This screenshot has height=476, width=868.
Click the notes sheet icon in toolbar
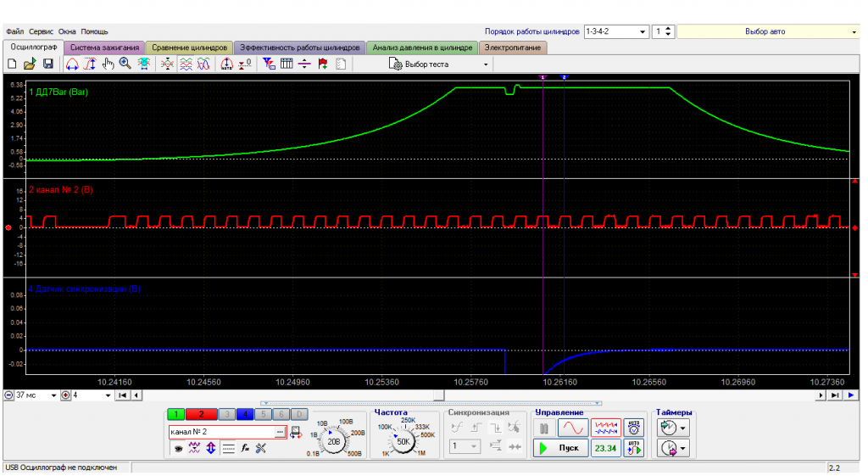pyautogui.click(x=341, y=64)
